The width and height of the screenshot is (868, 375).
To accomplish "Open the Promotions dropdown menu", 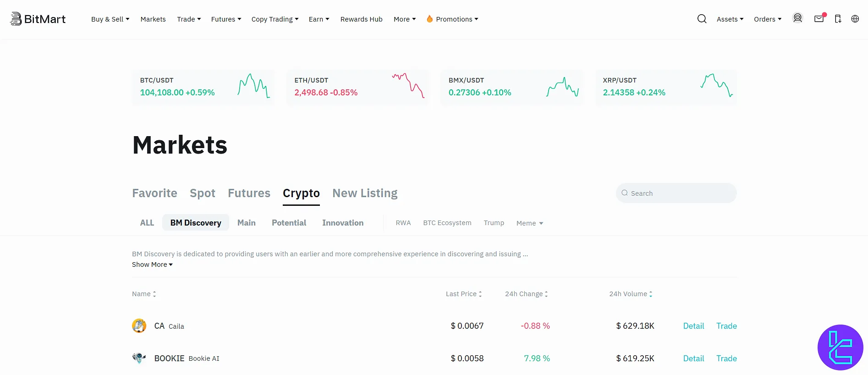I will (x=457, y=19).
